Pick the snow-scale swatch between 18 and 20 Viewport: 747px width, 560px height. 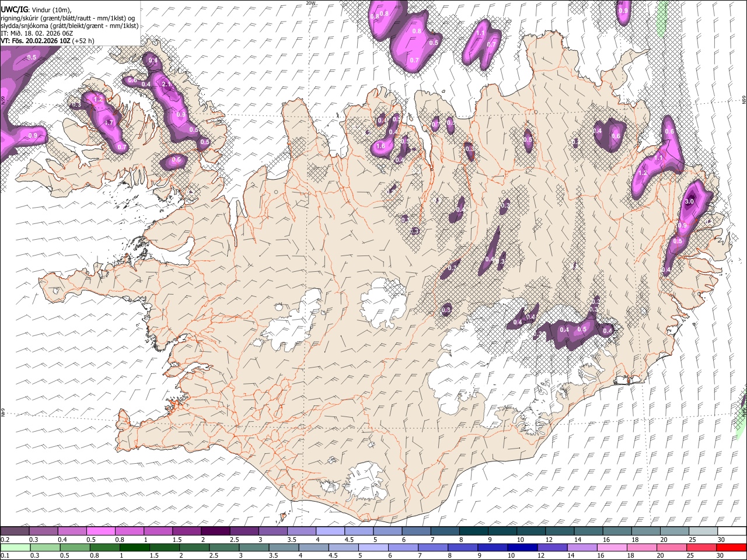coord(646,531)
